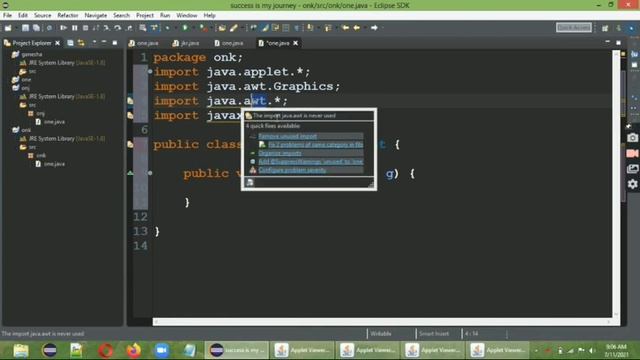Open Zoom from the taskbar
This screenshot has width=640, height=360.
click(162, 350)
